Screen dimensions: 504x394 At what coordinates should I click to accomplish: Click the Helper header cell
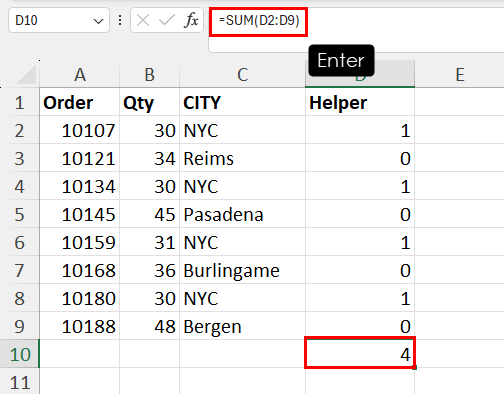coord(360,102)
